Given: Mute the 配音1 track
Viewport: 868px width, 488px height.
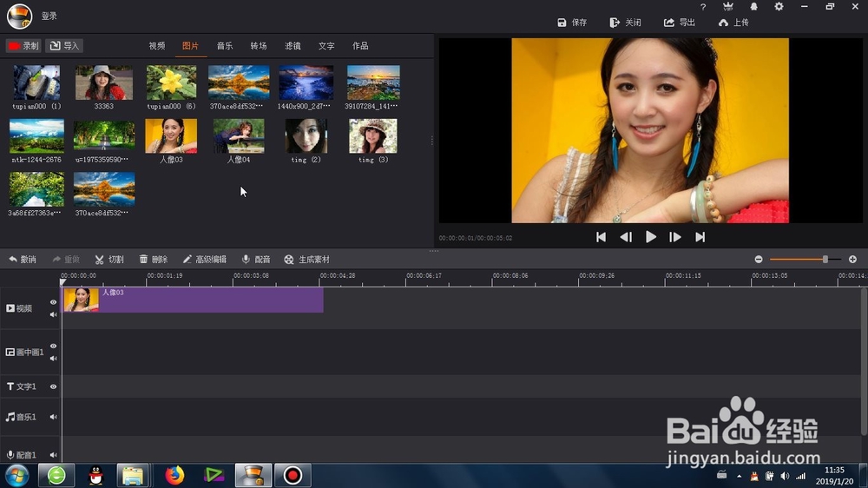Looking at the screenshot, I should click(x=53, y=455).
